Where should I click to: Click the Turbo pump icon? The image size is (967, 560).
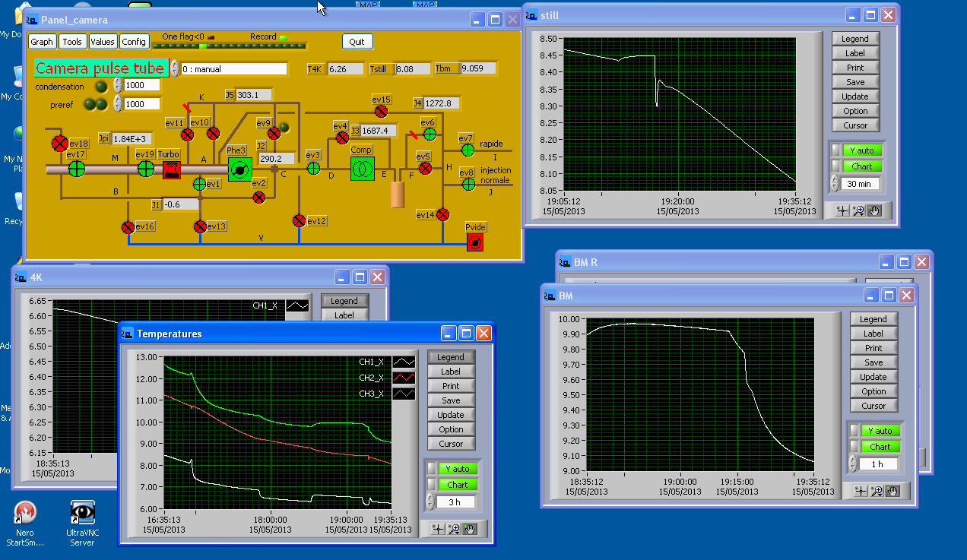click(x=172, y=169)
